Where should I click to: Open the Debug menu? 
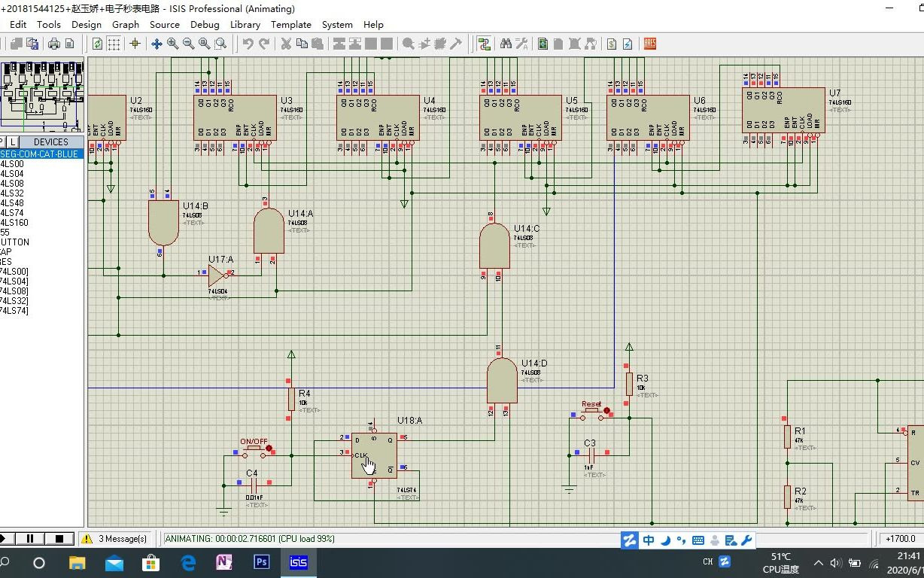click(205, 24)
